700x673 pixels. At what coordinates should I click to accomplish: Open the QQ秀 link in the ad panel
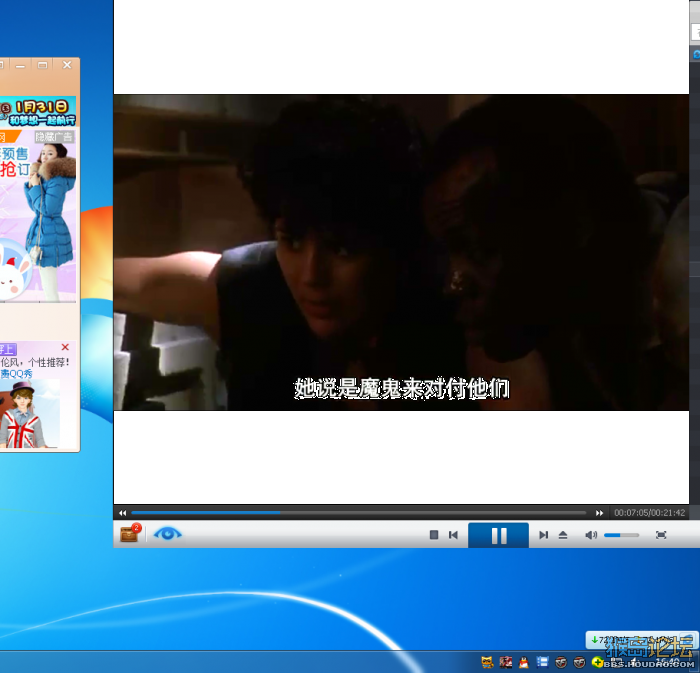tap(17, 374)
